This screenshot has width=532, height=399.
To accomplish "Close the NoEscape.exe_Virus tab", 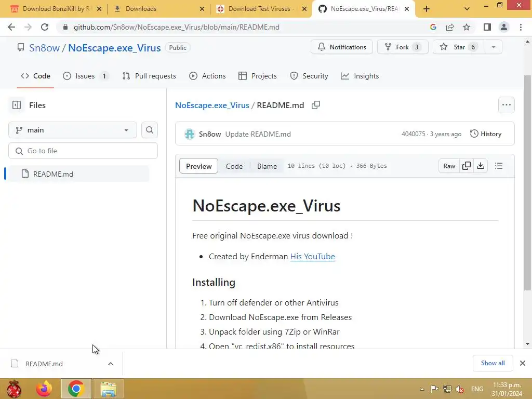I will coord(407,9).
